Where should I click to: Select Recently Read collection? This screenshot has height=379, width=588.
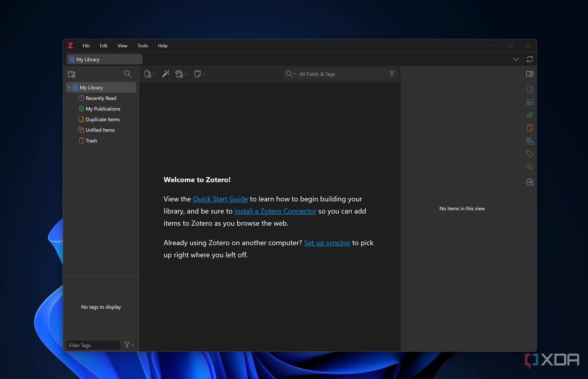[x=101, y=98]
